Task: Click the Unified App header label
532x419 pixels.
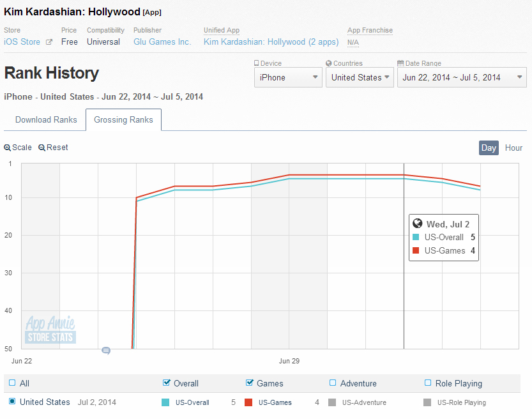Action: [222, 30]
